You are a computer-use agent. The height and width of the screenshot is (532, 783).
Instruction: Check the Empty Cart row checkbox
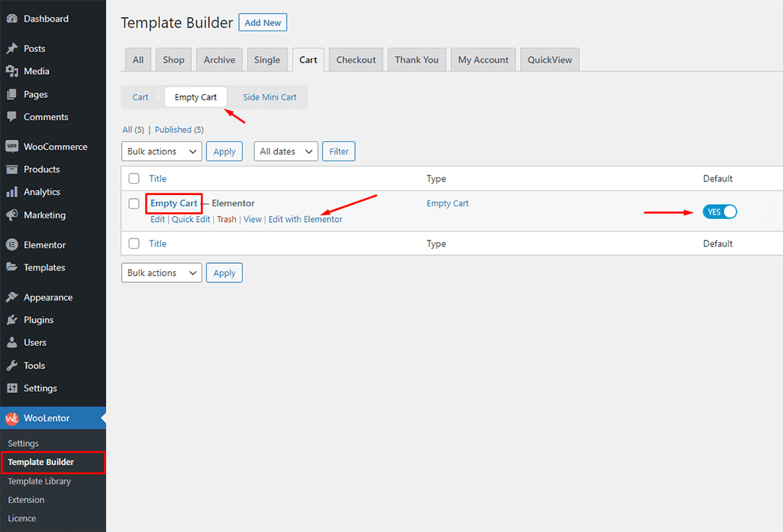tap(134, 203)
